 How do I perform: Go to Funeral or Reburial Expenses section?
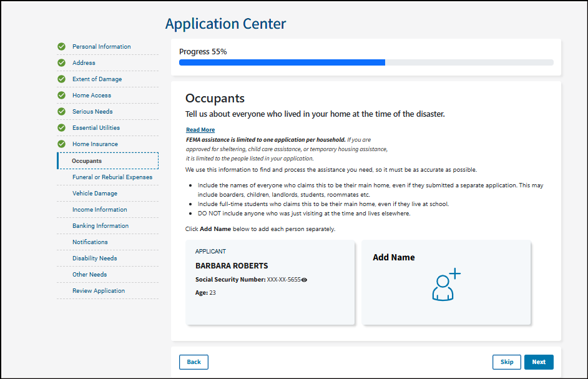pyautogui.click(x=112, y=177)
